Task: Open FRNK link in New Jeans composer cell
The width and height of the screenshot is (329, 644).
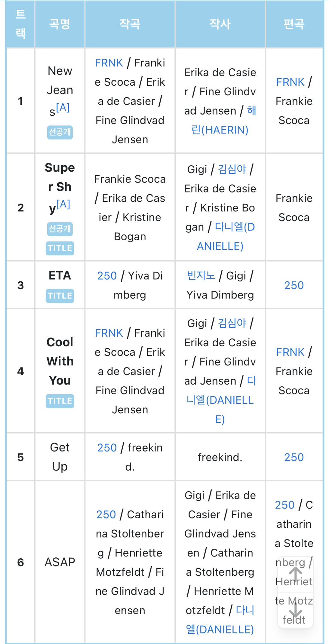Action: pos(109,63)
